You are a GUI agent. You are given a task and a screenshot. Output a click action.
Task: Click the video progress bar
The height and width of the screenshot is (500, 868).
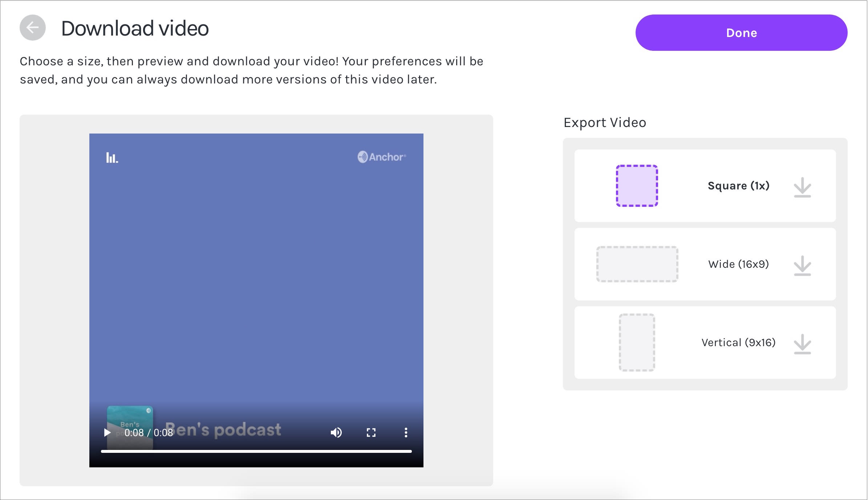pos(256,451)
